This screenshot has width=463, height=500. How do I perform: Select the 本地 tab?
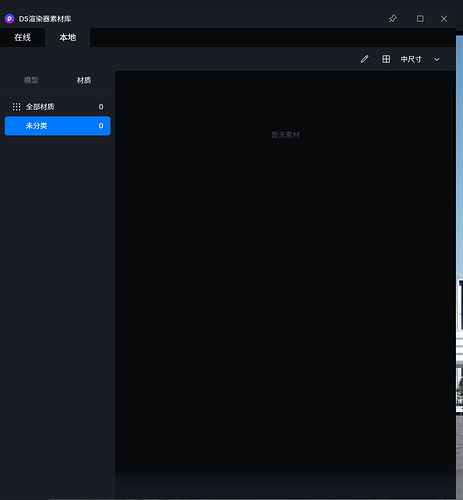(x=68, y=37)
